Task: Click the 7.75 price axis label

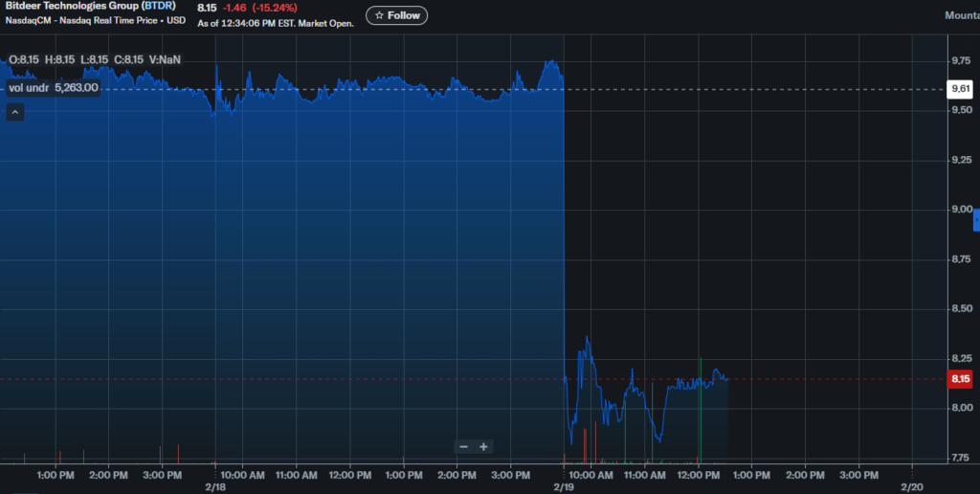Action: tap(960, 458)
